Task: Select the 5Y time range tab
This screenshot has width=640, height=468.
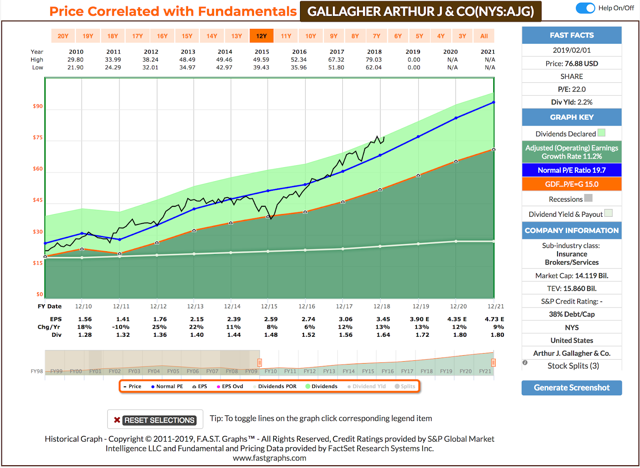Action: point(420,36)
